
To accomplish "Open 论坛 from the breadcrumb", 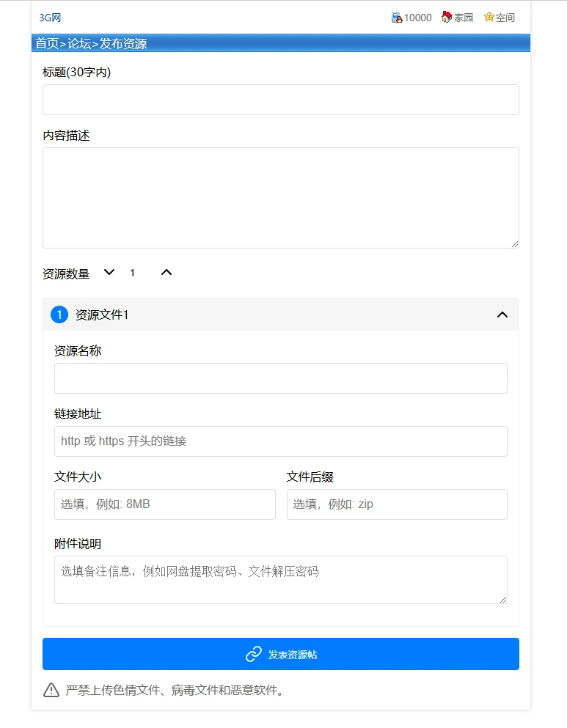I will point(79,44).
